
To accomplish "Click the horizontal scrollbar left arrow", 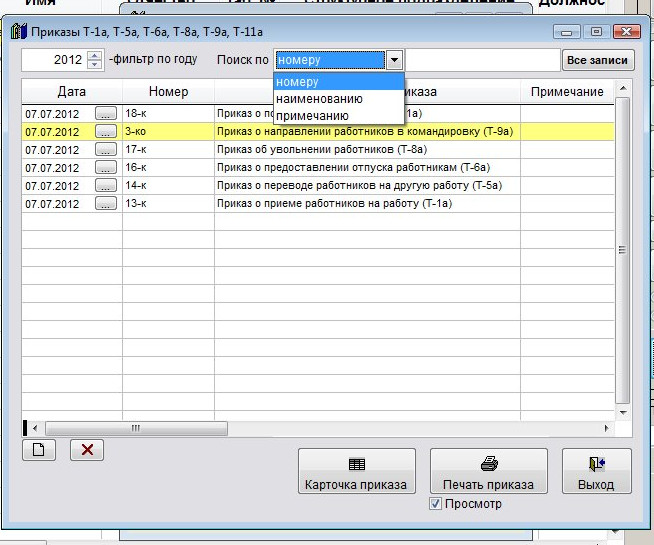I will [35, 428].
